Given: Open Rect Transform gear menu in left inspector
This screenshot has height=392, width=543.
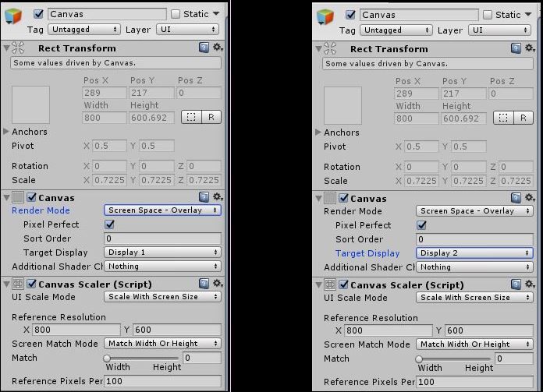Looking at the screenshot, I should pyautogui.click(x=218, y=48).
